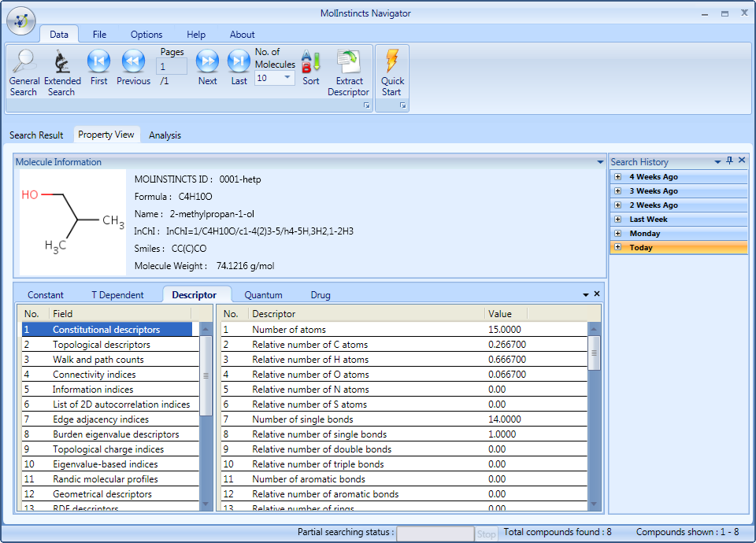Expand the 3 Weeks Ago history group

coord(617,190)
